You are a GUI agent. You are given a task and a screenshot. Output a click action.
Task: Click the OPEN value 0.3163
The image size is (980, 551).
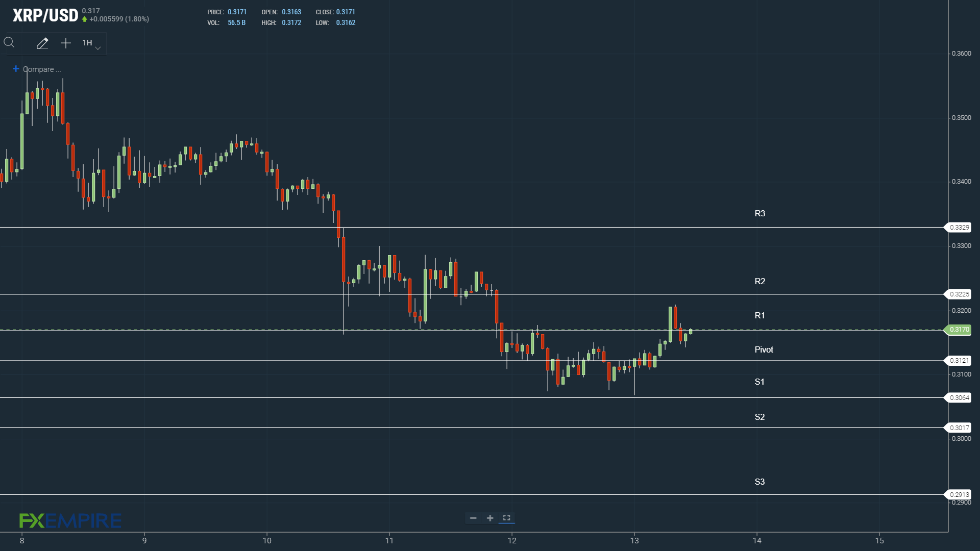pyautogui.click(x=291, y=12)
